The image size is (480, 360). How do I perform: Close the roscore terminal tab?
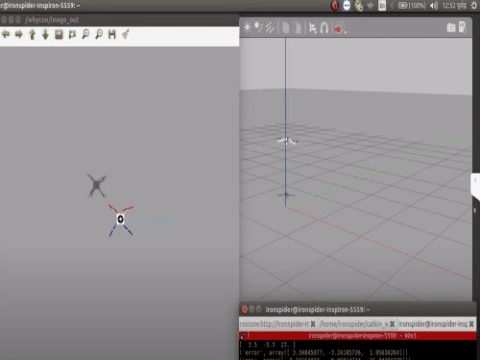pos(313,324)
